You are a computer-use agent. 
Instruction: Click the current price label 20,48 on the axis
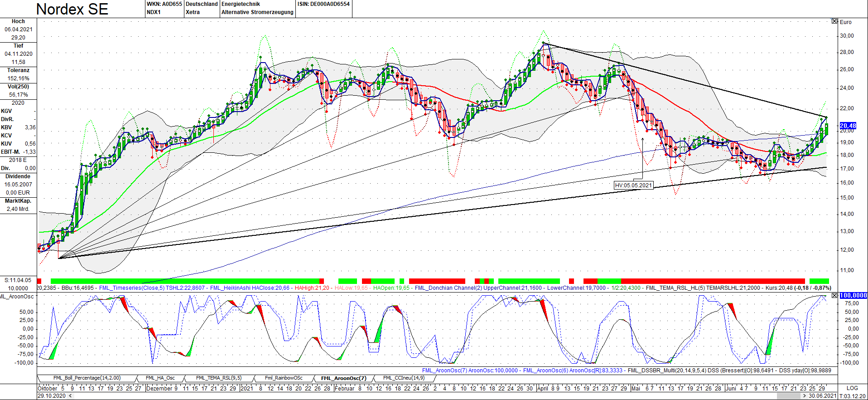(848, 126)
